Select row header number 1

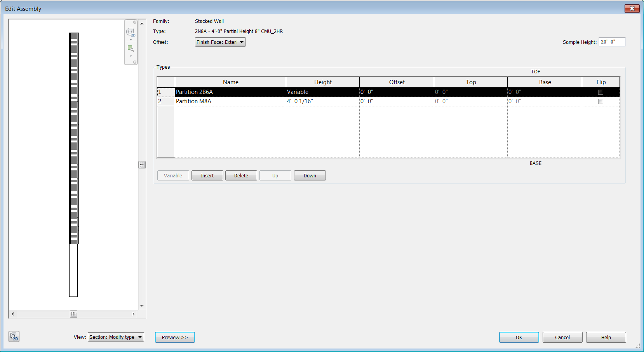click(x=166, y=92)
